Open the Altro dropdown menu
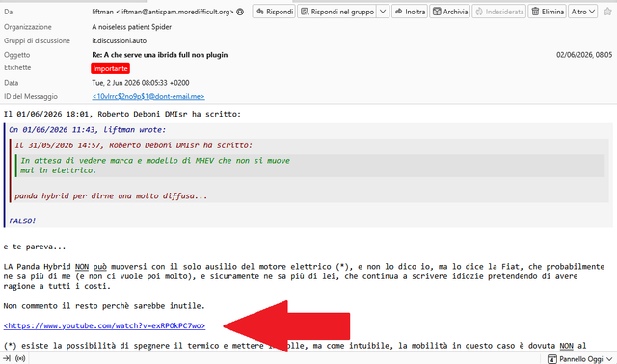Viewport: 617px width, 364px height. click(582, 12)
